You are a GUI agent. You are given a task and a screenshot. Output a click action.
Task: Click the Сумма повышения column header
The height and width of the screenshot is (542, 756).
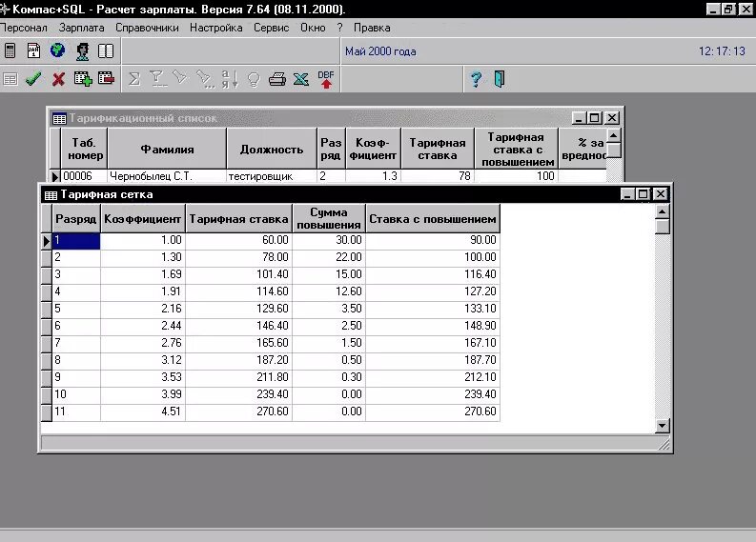point(329,219)
